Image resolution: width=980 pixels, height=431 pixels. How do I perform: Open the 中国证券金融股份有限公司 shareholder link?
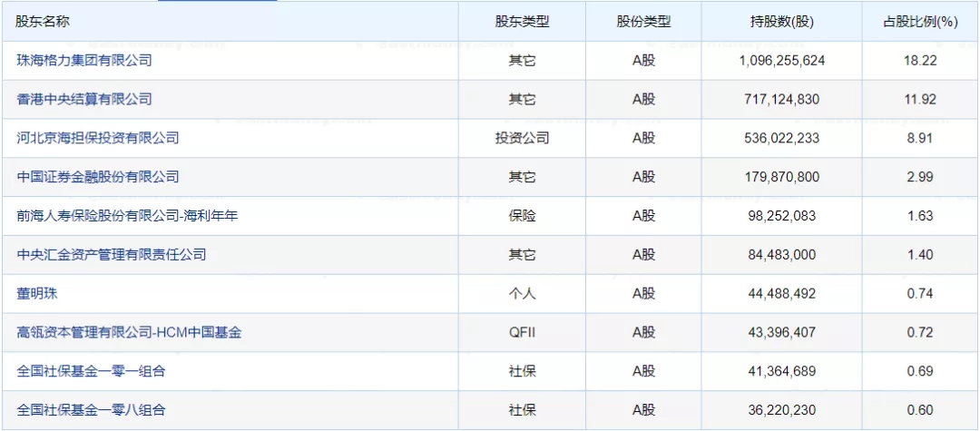click(98, 177)
